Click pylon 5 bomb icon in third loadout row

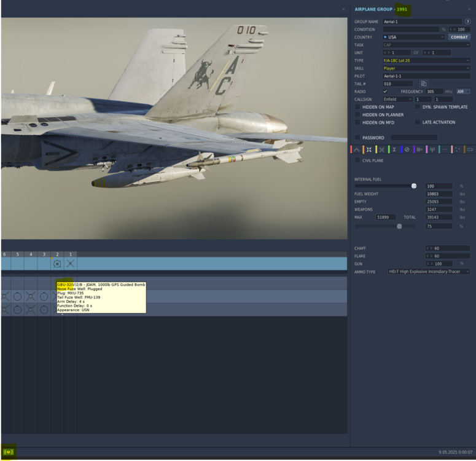pos(18,310)
